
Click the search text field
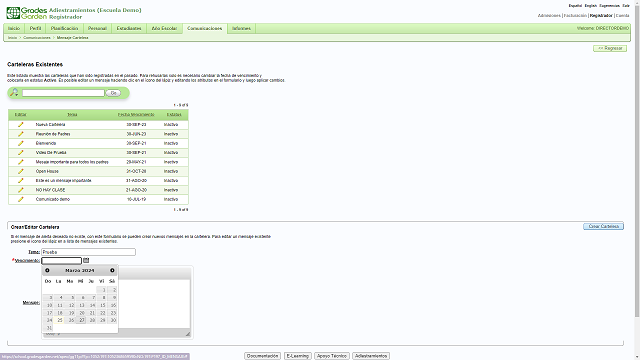click(63, 93)
